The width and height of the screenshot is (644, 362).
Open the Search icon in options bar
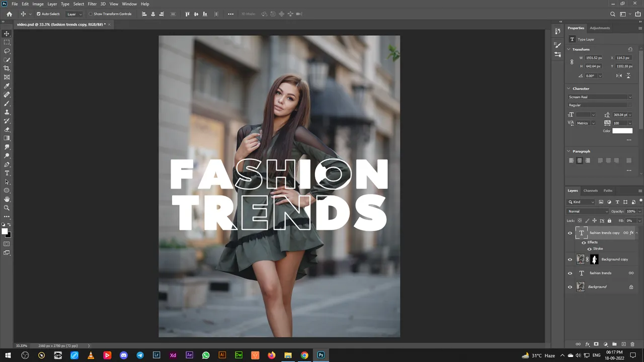(612, 14)
